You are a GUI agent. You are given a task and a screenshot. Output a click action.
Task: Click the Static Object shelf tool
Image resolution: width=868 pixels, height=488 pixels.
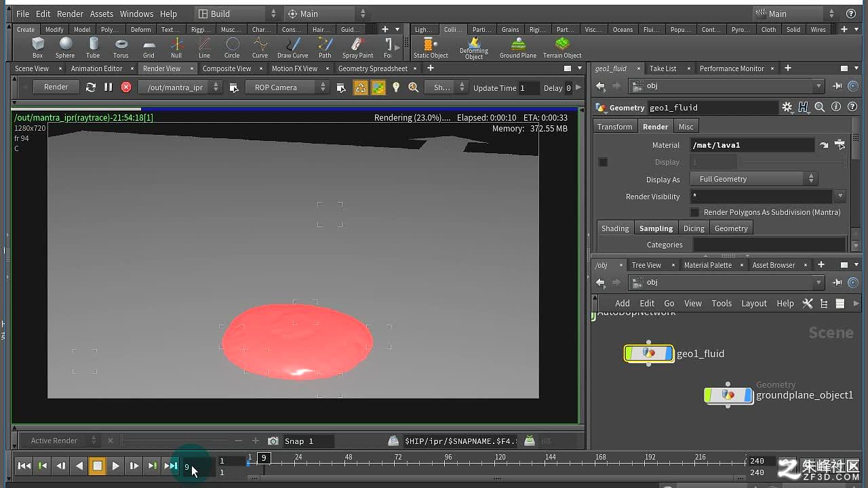click(431, 48)
